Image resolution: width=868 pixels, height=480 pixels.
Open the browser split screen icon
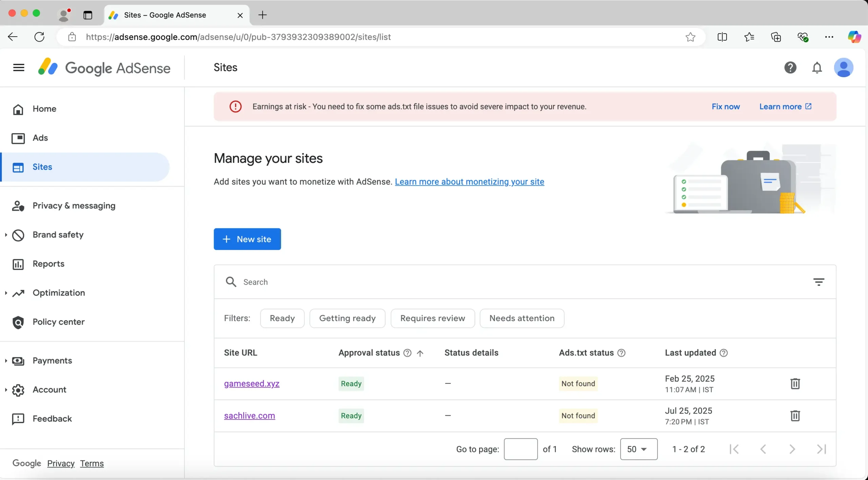(x=722, y=37)
